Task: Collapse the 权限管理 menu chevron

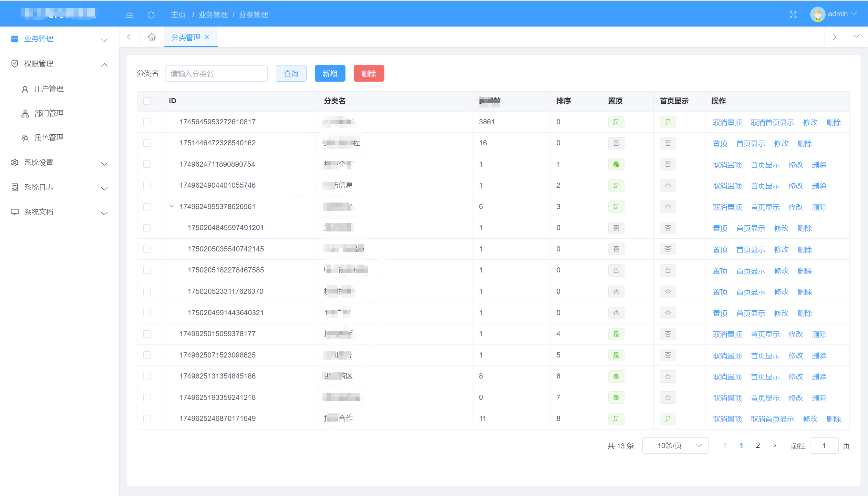Action: click(x=104, y=65)
